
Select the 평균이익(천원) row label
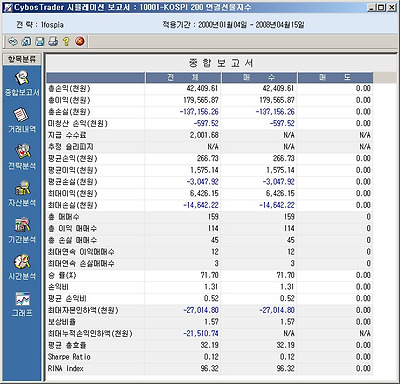click(73, 170)
